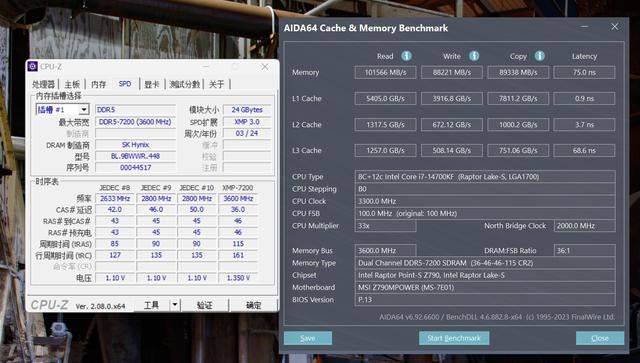Viewport: 640px width, 363px height.
Task: Click the CPU Stepping value B0
Action: pos(485,189)
